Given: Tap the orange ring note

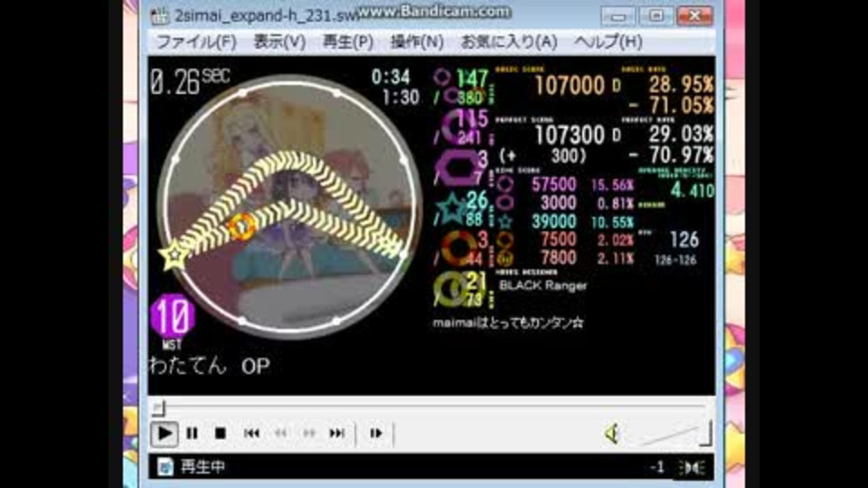Looking at the screenshot, I should 242,226.
